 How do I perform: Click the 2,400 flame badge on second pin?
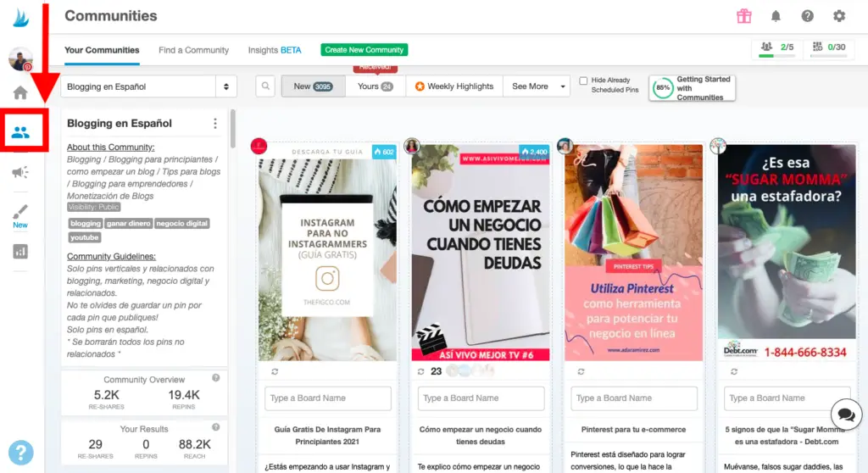click(x=534, y=151)
